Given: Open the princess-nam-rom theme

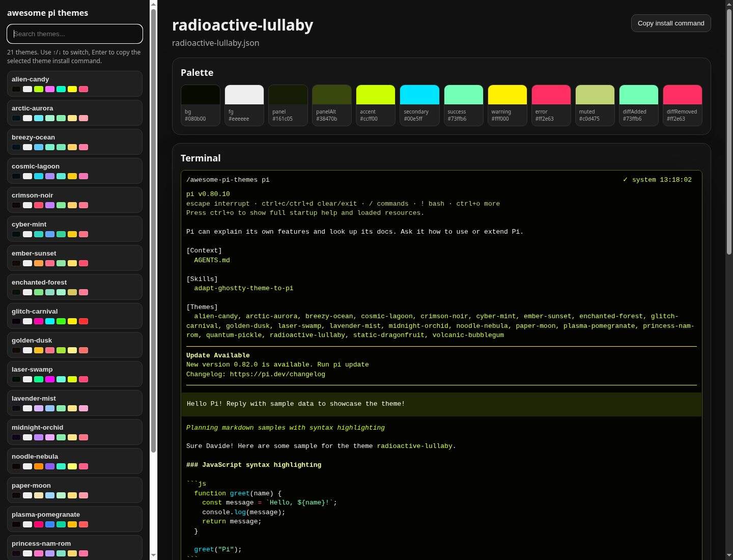Looking at the screenshot, I should [75, 548].
